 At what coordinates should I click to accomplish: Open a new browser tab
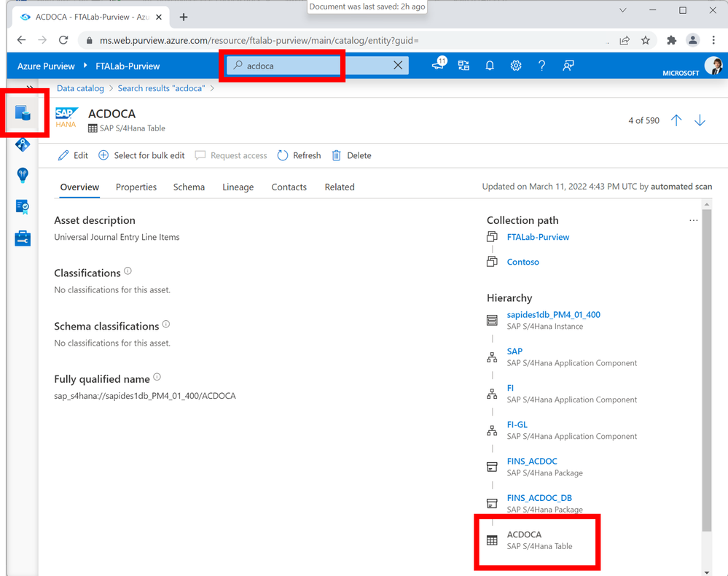click(184, 17)
